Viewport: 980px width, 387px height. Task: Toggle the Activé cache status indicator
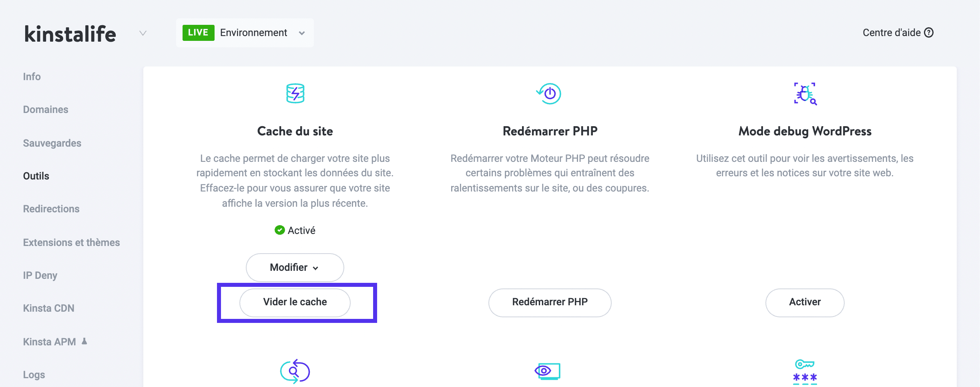pos(295,230)
